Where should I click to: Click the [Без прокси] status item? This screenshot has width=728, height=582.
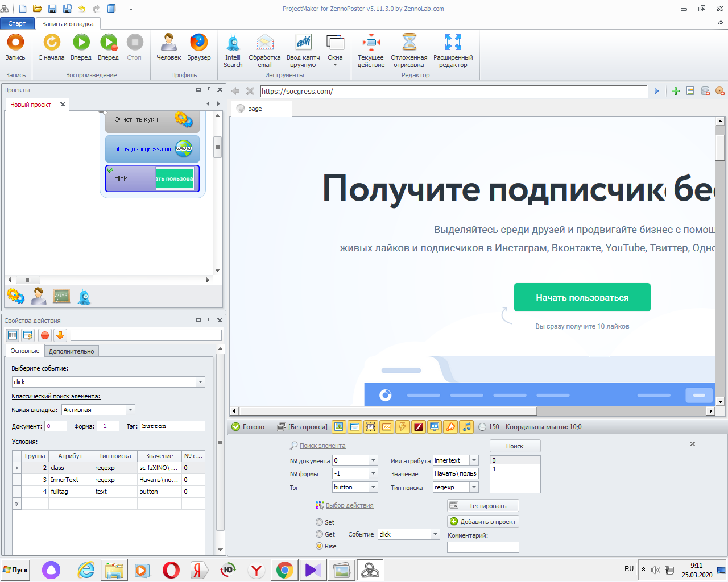coord(303,427)
